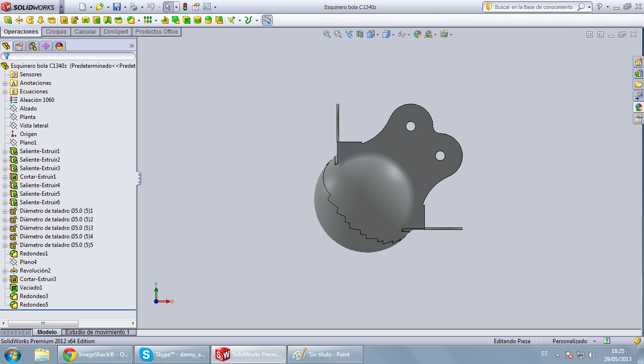
Task: Open the Hole Wizard tool
Action: [74, 20]
